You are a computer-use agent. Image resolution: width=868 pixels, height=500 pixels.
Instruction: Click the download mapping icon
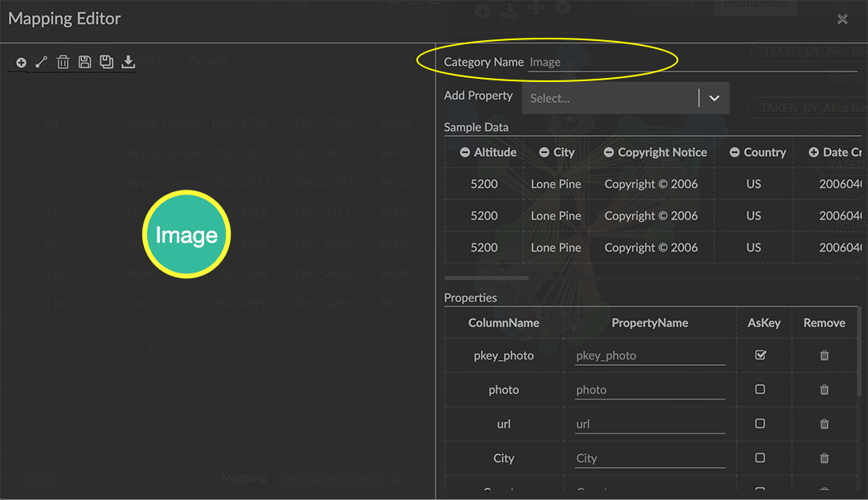point(128,62)
